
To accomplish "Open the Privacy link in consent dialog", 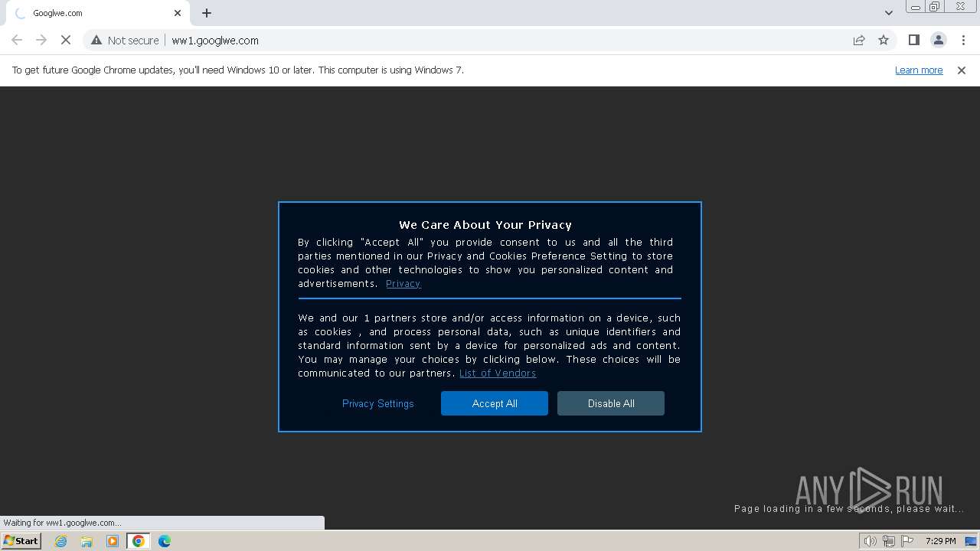I will 403,283.
